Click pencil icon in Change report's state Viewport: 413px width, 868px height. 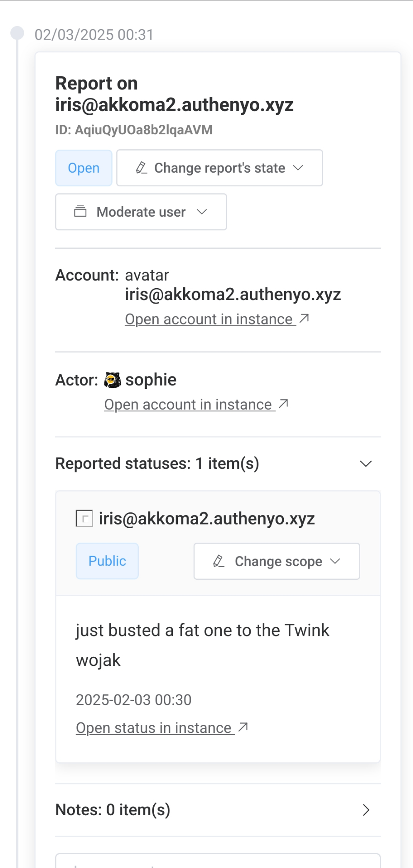click(x=141, y=168)
